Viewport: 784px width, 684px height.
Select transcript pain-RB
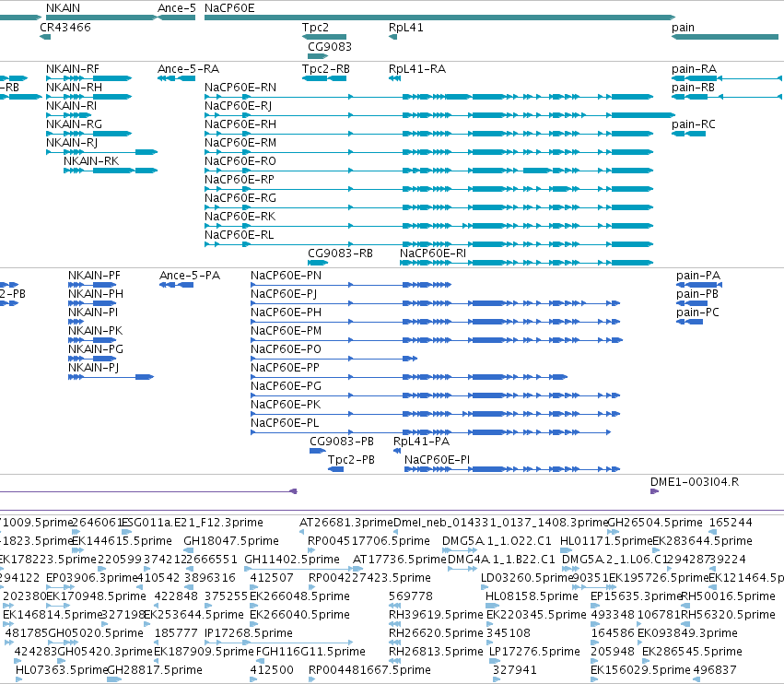[693, 87]
